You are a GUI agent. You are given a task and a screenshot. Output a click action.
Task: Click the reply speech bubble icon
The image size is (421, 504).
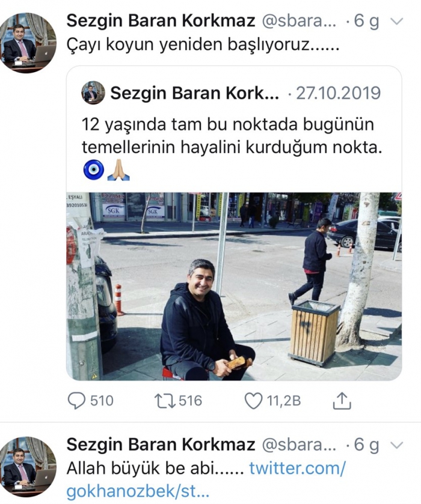tap(76, 401)
